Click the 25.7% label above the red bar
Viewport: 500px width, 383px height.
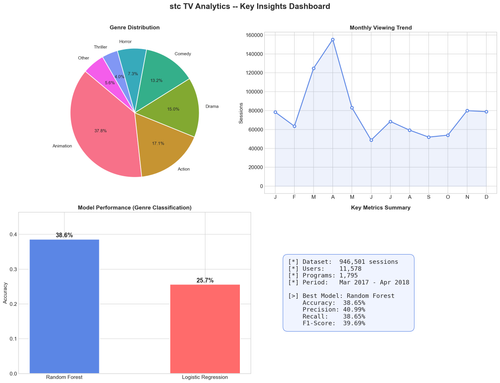pyautogui.click(x=205, y=281)
